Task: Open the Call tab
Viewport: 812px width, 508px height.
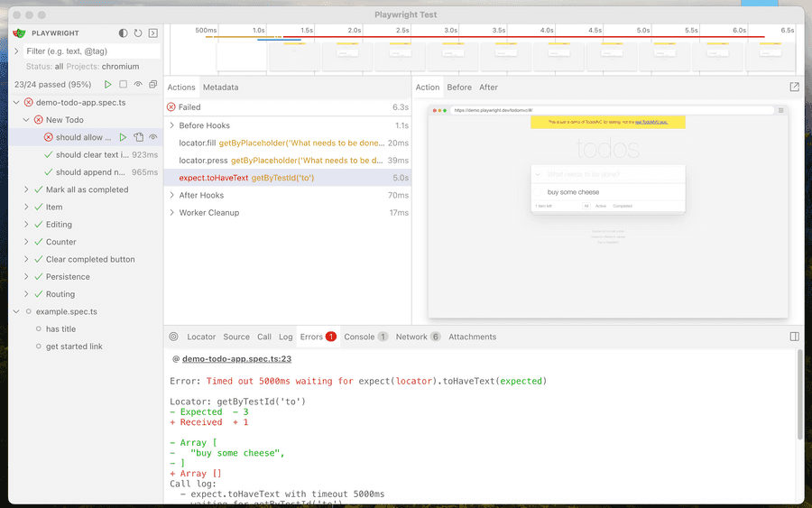Action: 264,337
